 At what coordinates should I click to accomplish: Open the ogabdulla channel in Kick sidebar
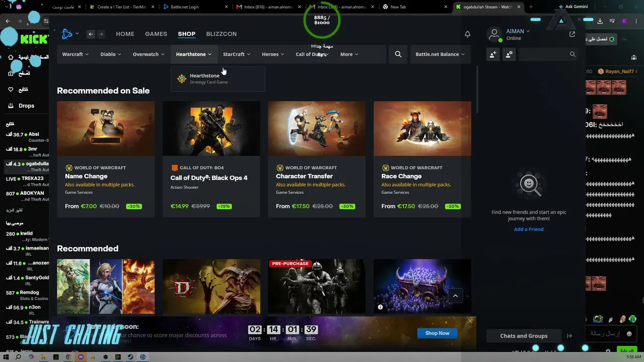[x=27, y=166]
